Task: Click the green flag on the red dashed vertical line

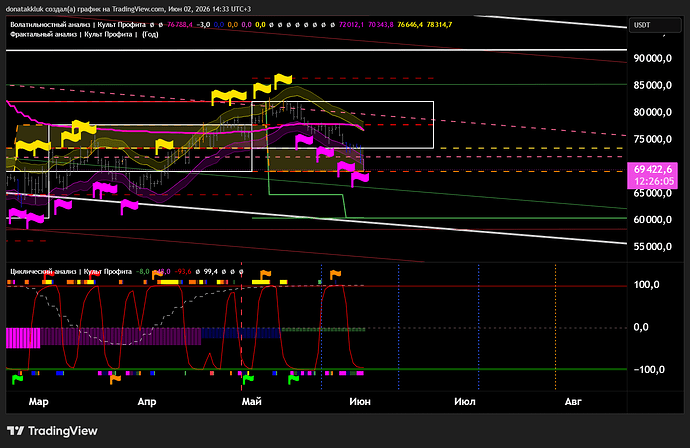Action: click(248, 379)
